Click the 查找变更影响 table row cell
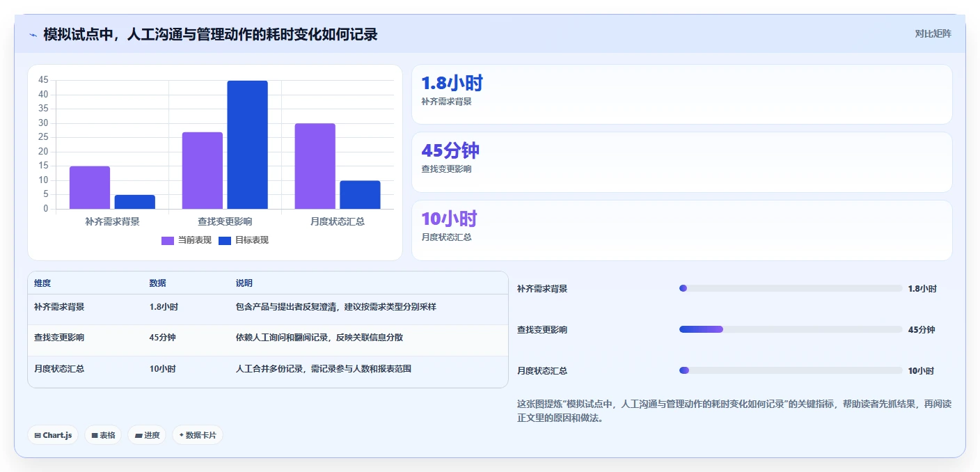This screenshot has width=980, height=472. tap(59, 338)
